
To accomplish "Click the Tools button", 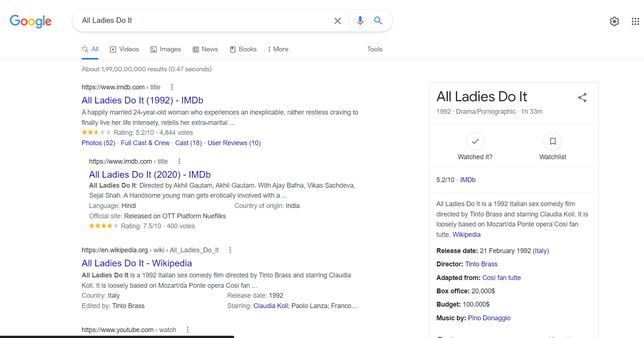I will coord(375,49).
